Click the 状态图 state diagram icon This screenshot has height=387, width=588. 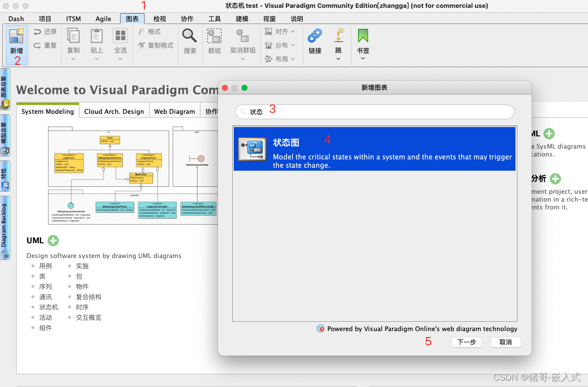click(x=252, y=149)
